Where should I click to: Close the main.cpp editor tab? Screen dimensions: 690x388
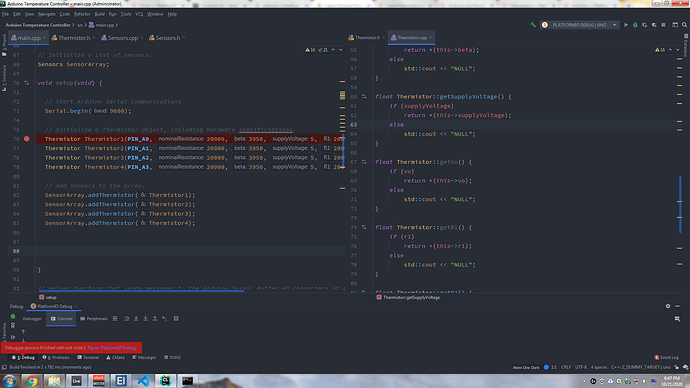pos(44,38)
